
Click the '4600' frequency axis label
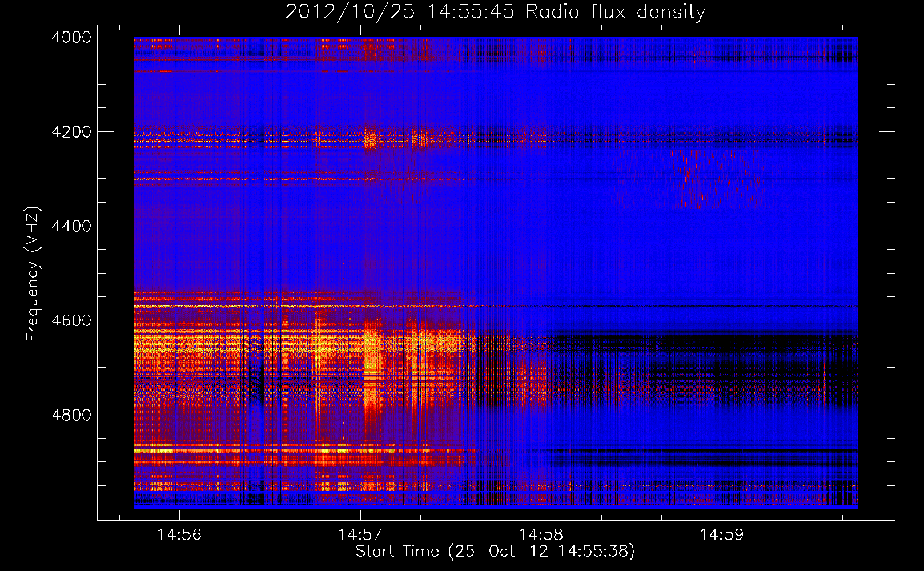(71, 320)
